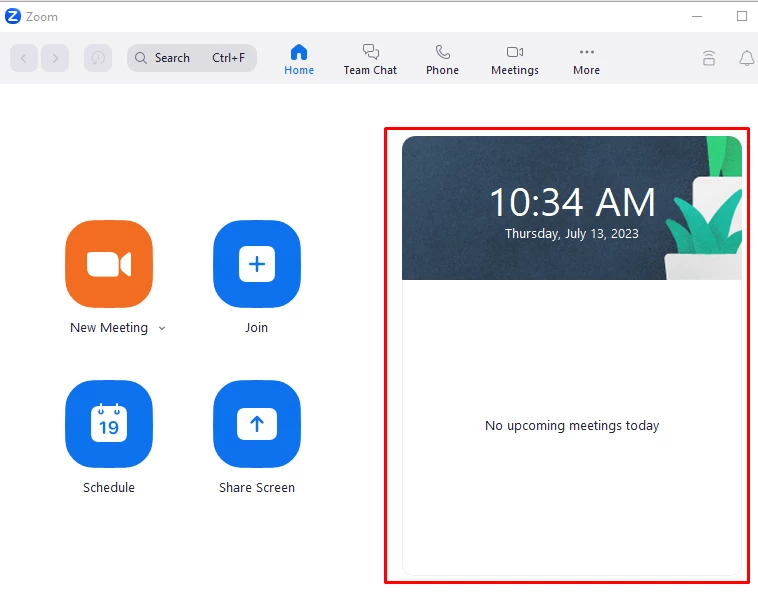Maximize the Zoom window
Screen dimensions: 758x609
pyautogui.click(x=742, y=16)
